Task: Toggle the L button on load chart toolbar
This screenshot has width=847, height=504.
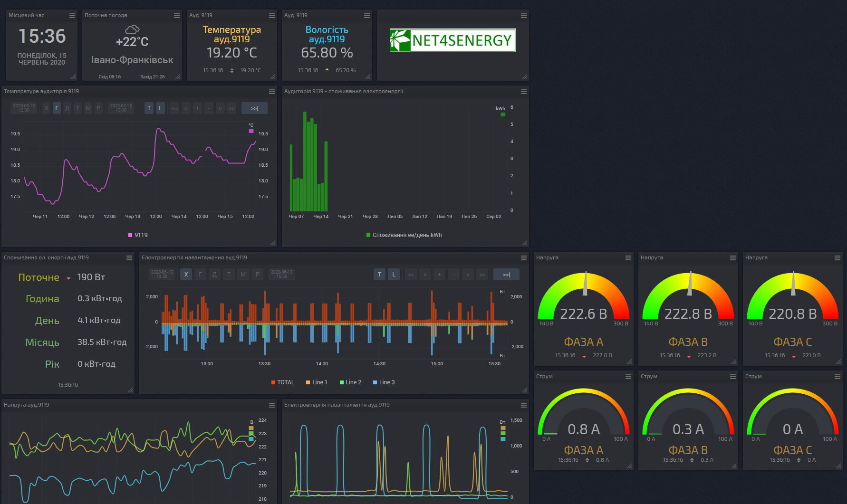Action: (394, 275)
